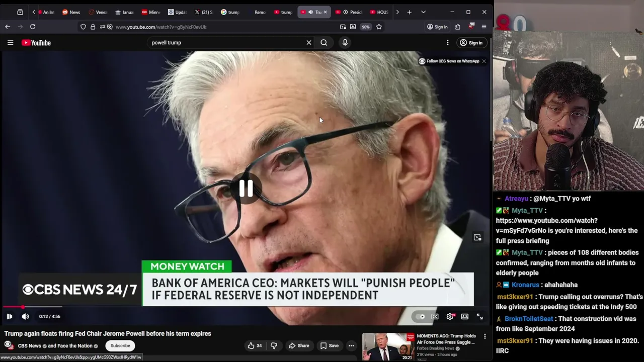Dismiss 'Follow CBS News on WhatsApp' banner

pos(484,61)
